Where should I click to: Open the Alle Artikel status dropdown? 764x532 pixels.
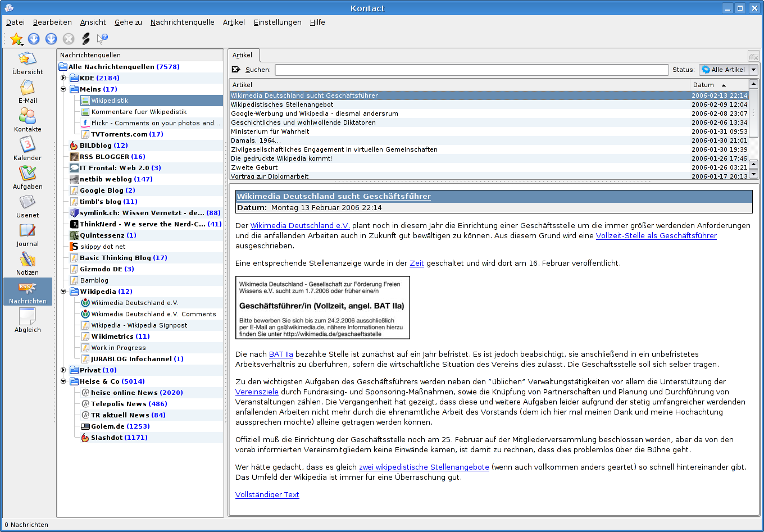729,70
